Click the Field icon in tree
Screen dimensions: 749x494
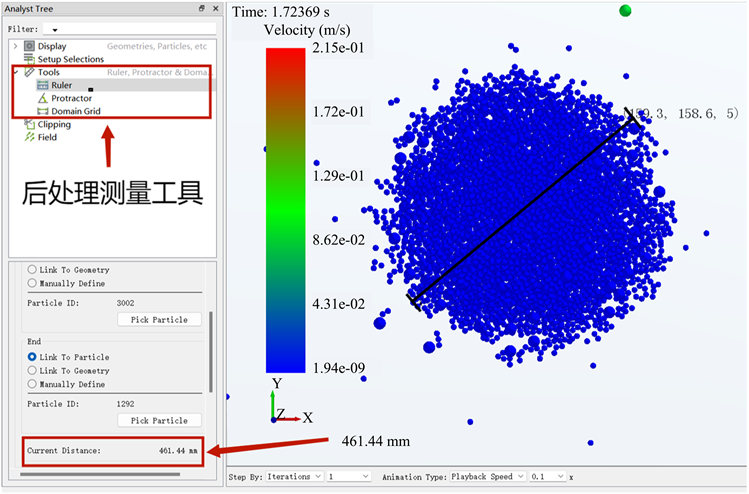click(29, 137)
